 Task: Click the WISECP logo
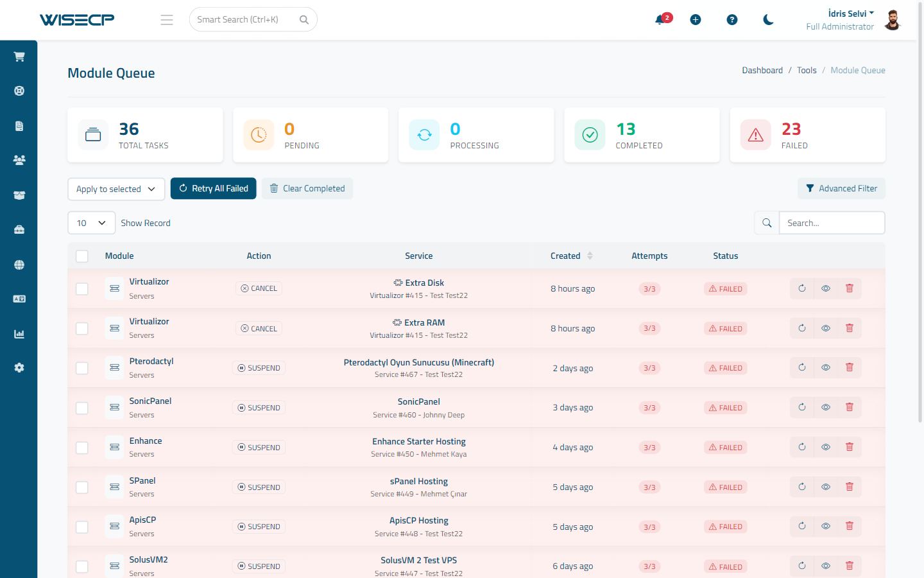pyautogui.click(x=77, y=20)
